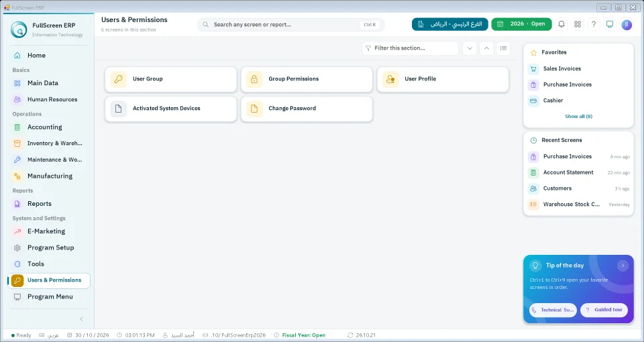The image size is (644, 342).
Task: Collapse the sidebar with left chevron
Action: (x=81, y=319)
